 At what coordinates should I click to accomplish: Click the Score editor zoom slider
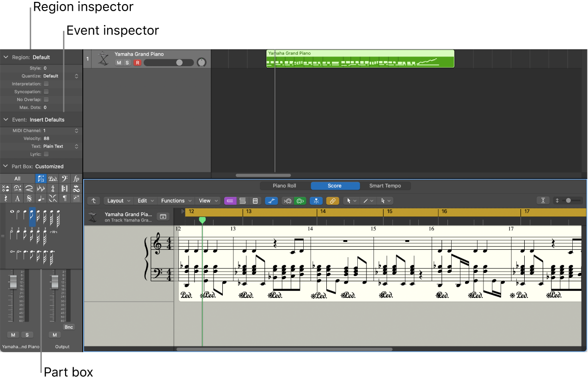click(572, 201)
